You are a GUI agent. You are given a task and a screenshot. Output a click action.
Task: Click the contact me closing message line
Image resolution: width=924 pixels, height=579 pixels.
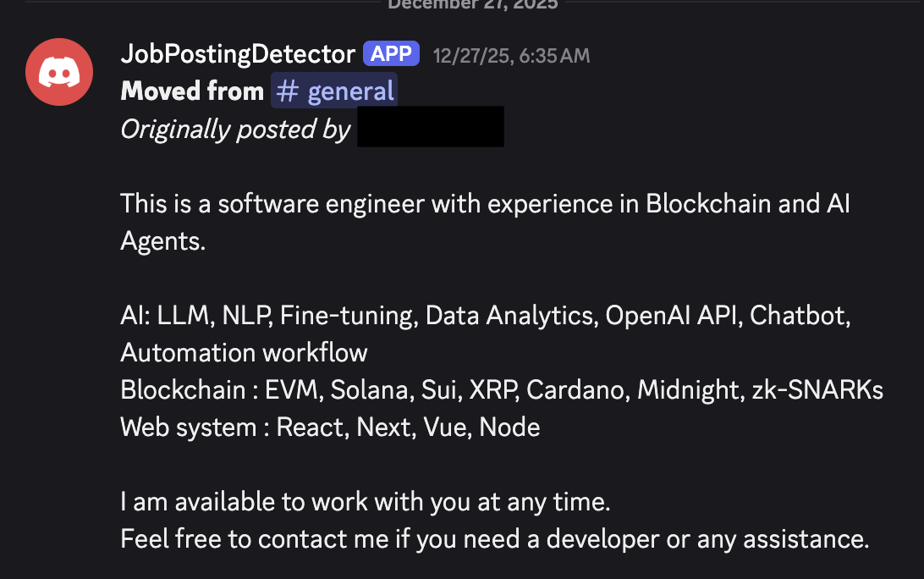click(x=495, y=538)
